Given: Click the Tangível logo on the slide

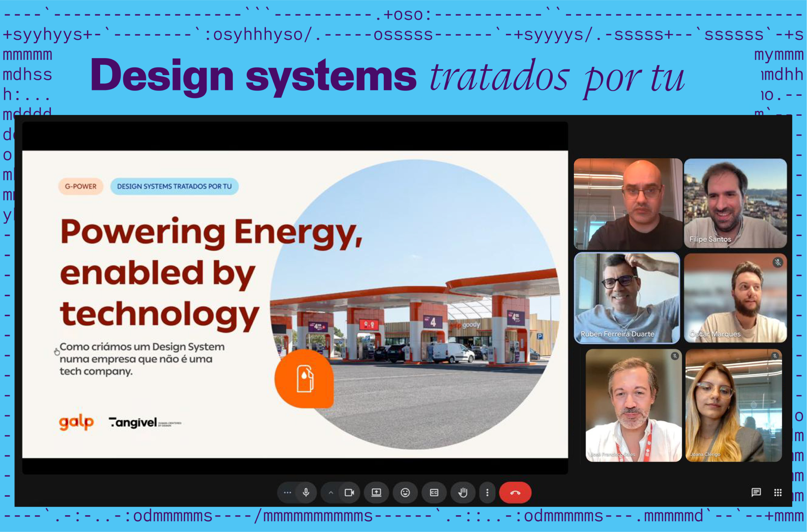Looking at the screenshot, I should 145,423.
